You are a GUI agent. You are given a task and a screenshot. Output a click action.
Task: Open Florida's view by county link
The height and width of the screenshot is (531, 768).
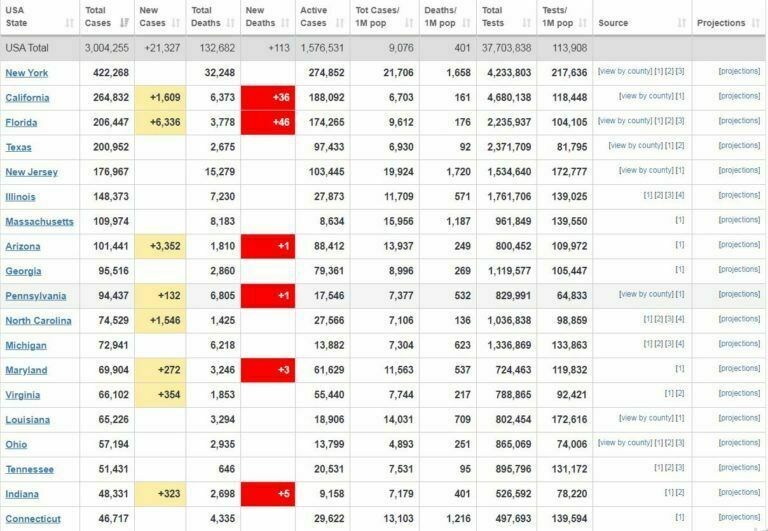(625, 121)
